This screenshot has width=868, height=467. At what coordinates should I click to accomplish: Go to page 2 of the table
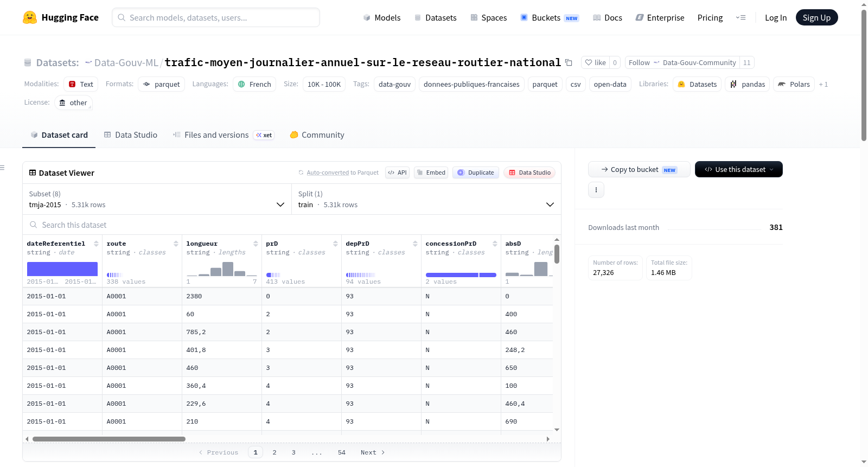click(275, 452)
